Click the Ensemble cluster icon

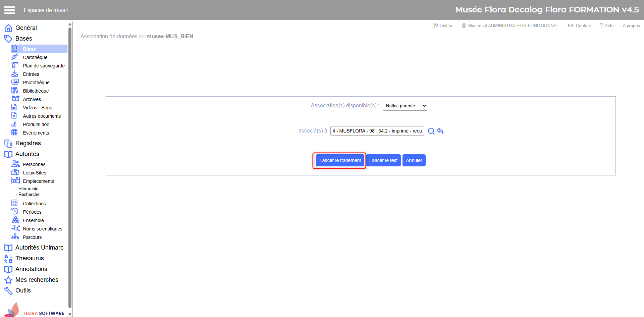point(15,220)
